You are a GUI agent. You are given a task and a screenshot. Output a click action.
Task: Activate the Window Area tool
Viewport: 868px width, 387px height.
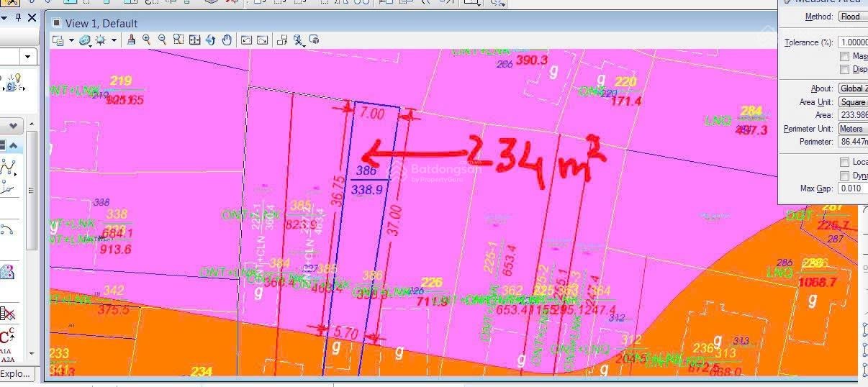178,40
